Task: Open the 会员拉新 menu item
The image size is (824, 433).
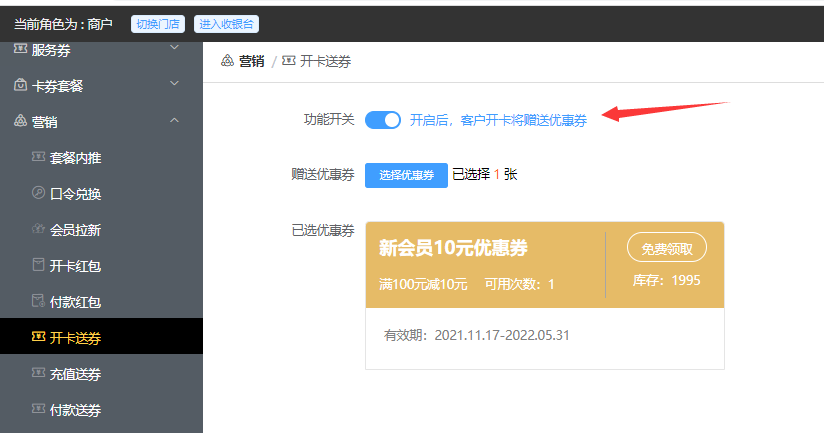Action: [101, 230]
